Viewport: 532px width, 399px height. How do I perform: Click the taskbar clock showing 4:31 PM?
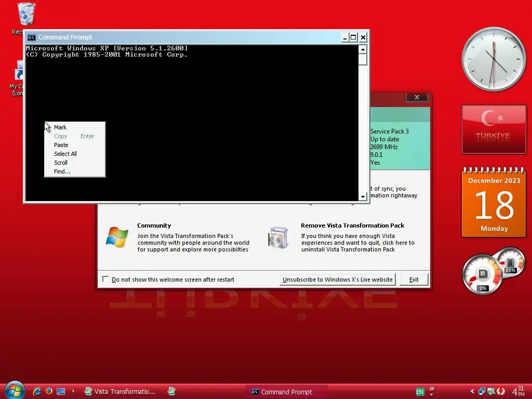pos(518,391)
